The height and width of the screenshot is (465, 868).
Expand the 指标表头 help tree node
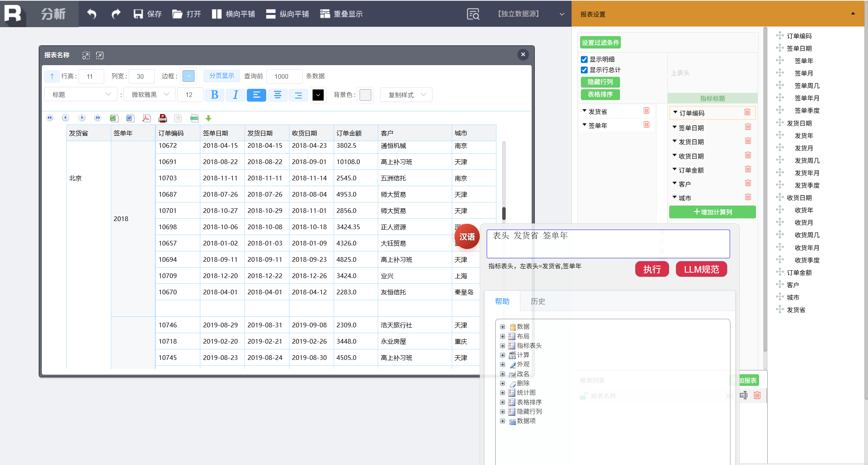pos(503,346)
